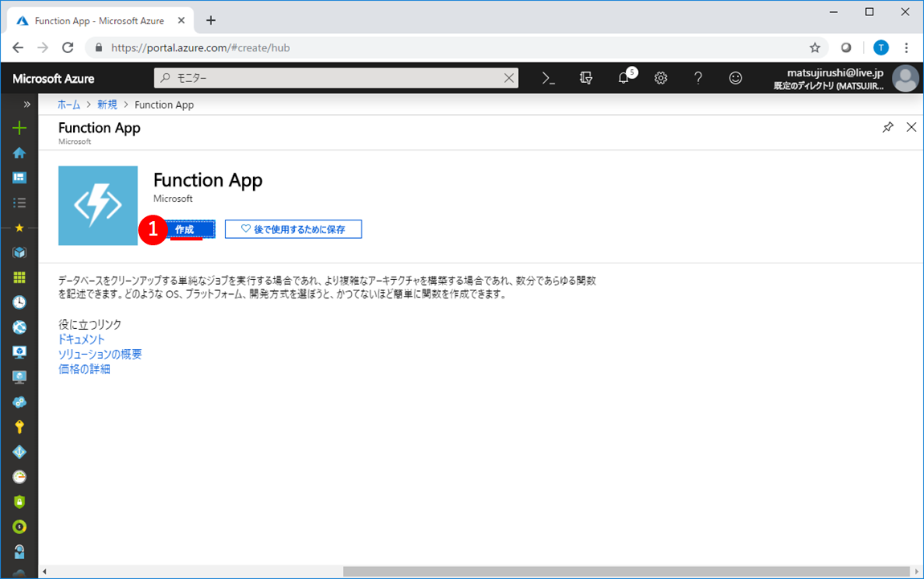
Task: Reload the page
Action: click(x=67, y=47)
